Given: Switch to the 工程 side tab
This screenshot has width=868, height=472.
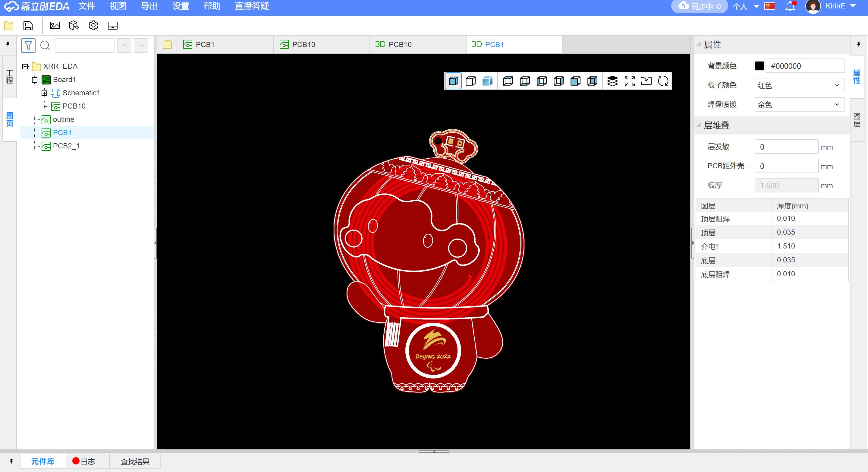Looking at the screenshot, I should click(9, 77).
